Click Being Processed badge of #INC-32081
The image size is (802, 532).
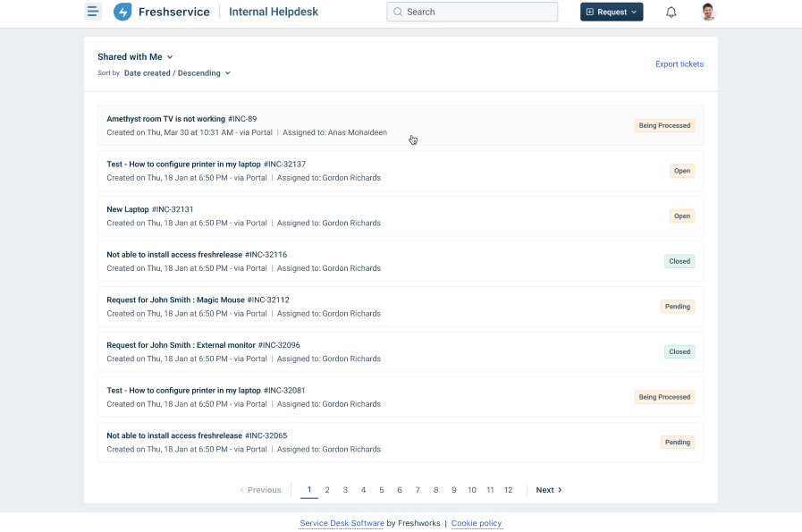pos(664,397)
